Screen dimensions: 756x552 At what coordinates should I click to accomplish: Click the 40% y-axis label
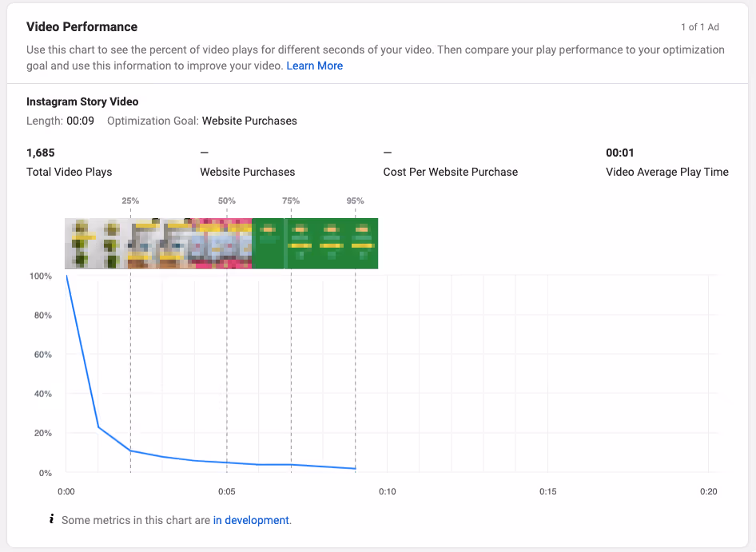click(x=43, y=394)
